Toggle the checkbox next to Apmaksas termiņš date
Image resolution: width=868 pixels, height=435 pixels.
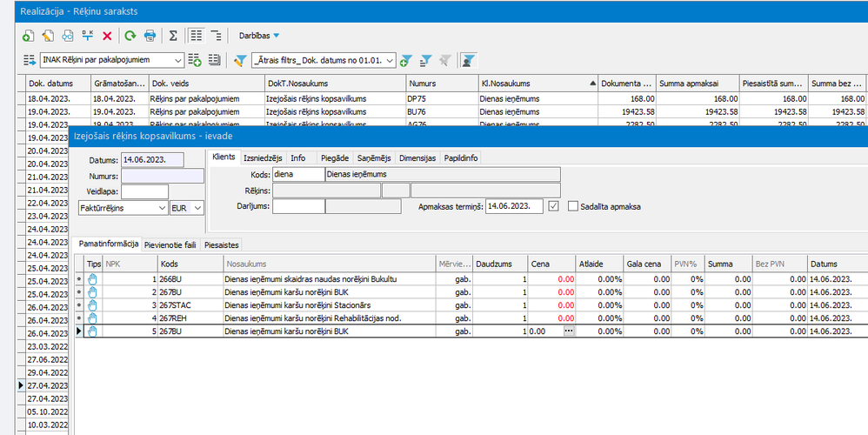pyautogui.click(x=554, y=206)
